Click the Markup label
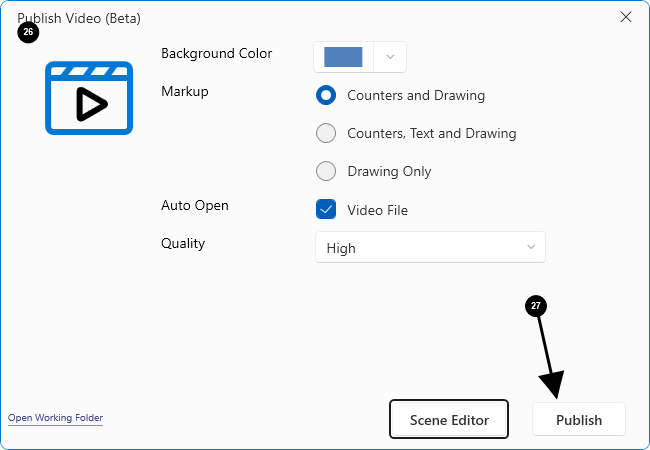650x450 pixels. tap(185, 92)
